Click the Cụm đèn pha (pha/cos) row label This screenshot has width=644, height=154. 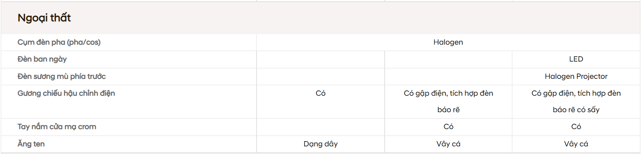(x=59, y=42)
